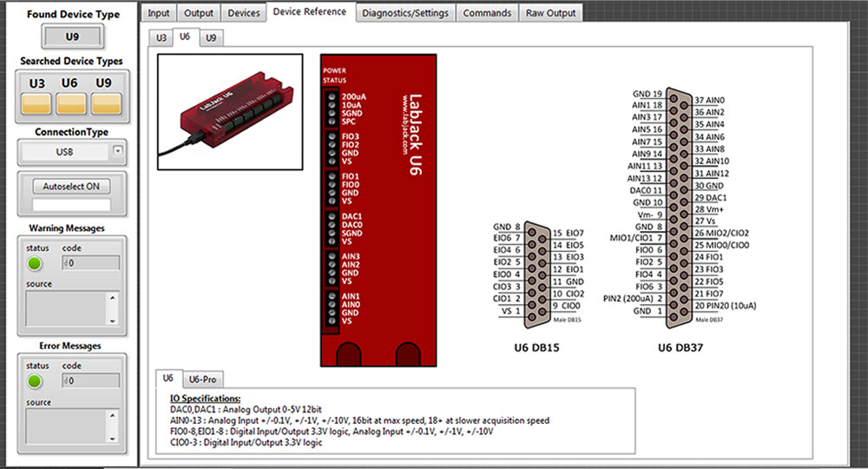Toggle the U9 searched device type button
Viewport: 868px width, 469px height.
[x=106, y=103]
